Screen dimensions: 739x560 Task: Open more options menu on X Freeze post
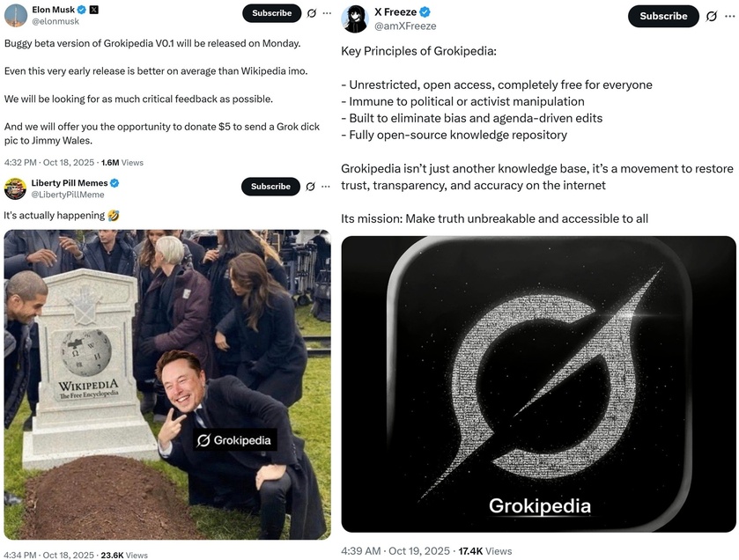[729, 16]
